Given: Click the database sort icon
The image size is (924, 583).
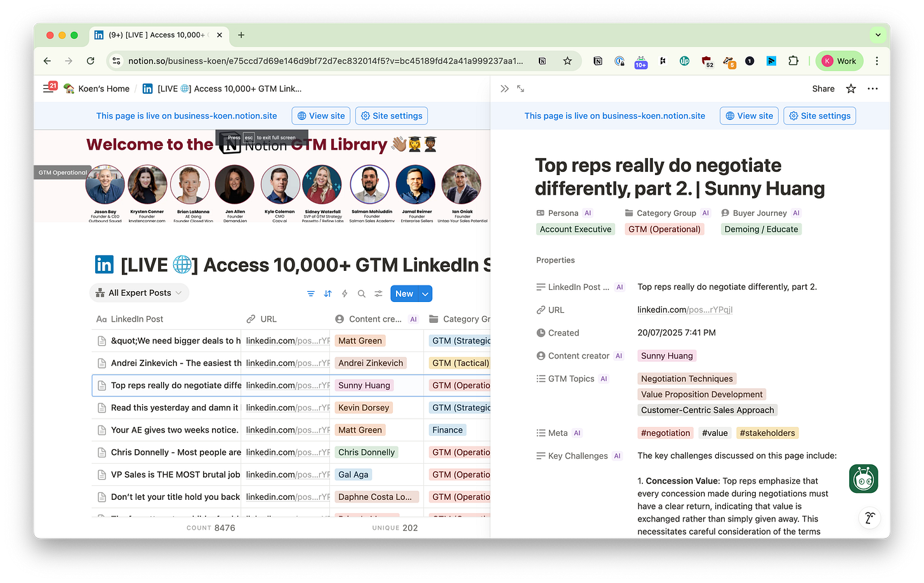Looking at the screenshot, I should pyautogui.click(x=327, y=294).
